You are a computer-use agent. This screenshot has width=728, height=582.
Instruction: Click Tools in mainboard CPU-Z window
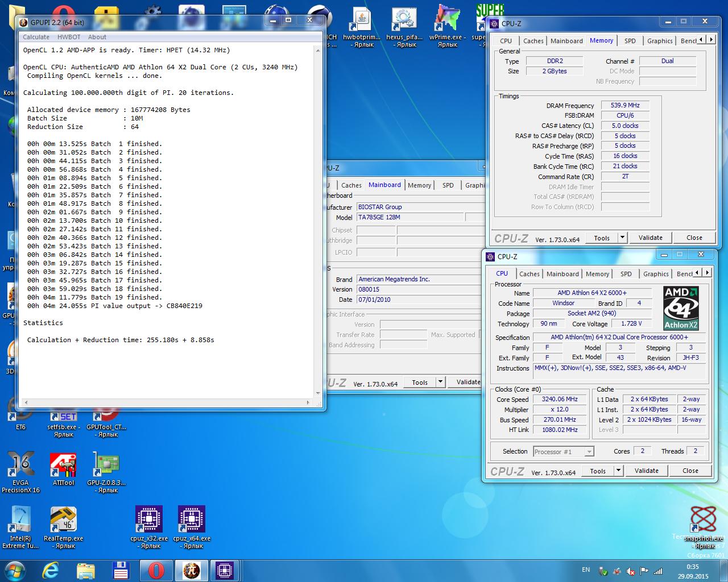[x=420, y=382]
